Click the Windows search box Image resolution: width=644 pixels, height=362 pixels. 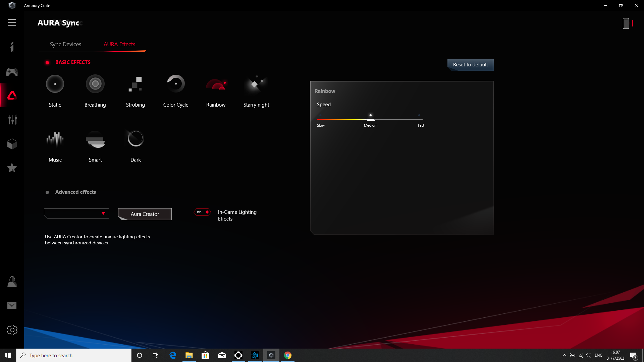[x=74, y=355]
